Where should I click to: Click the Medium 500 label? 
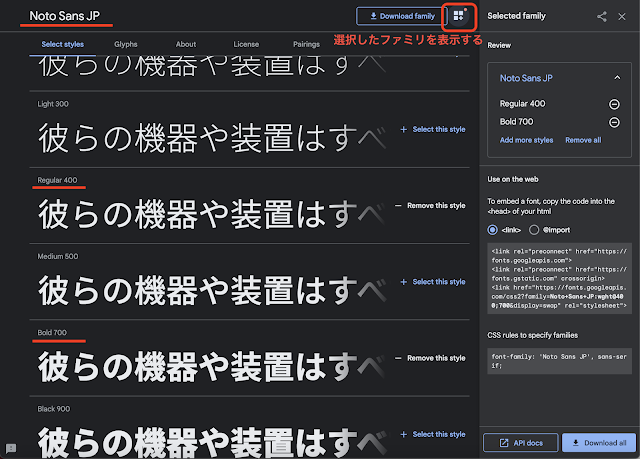(x=58, y=256)
